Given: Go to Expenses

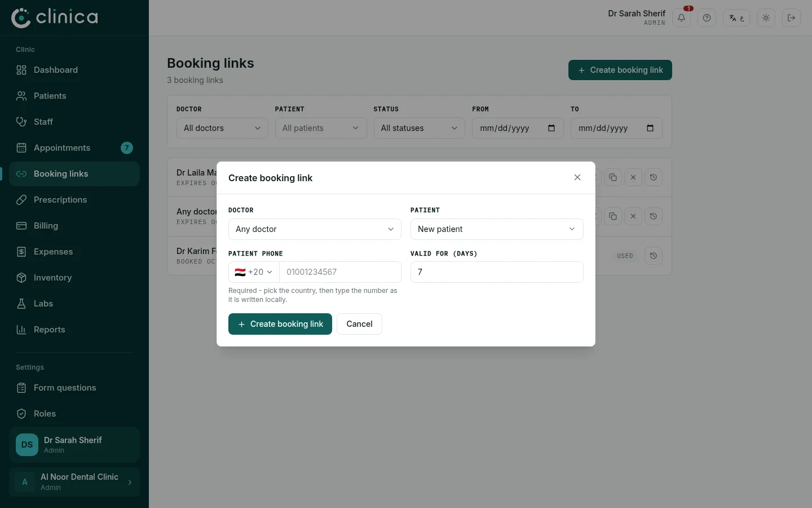Looking at the screenshot, I should click(74, 252).
